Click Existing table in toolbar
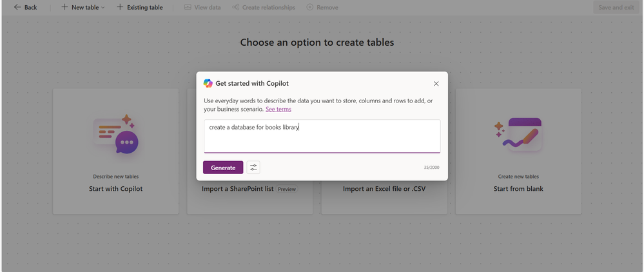Screen dimensions: 644x272 [139, 7]
